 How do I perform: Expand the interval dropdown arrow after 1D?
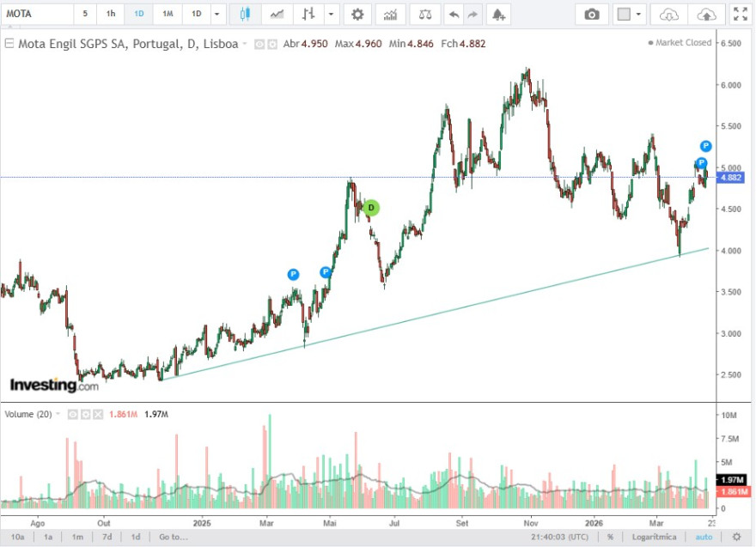[217, 14]
